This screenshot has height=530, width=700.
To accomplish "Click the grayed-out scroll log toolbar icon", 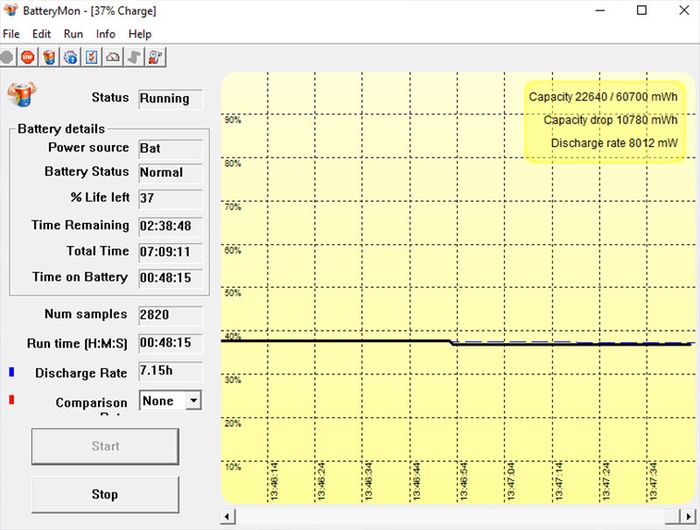I will pos(134,57).
